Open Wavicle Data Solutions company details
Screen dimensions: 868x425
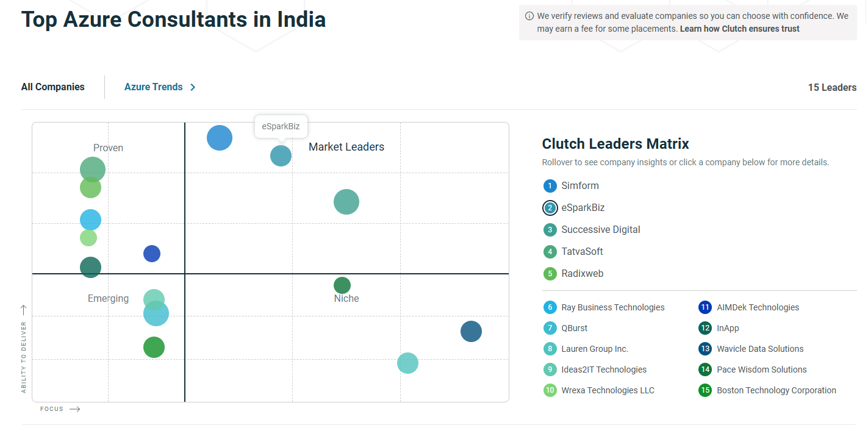(x=759, y=348)
